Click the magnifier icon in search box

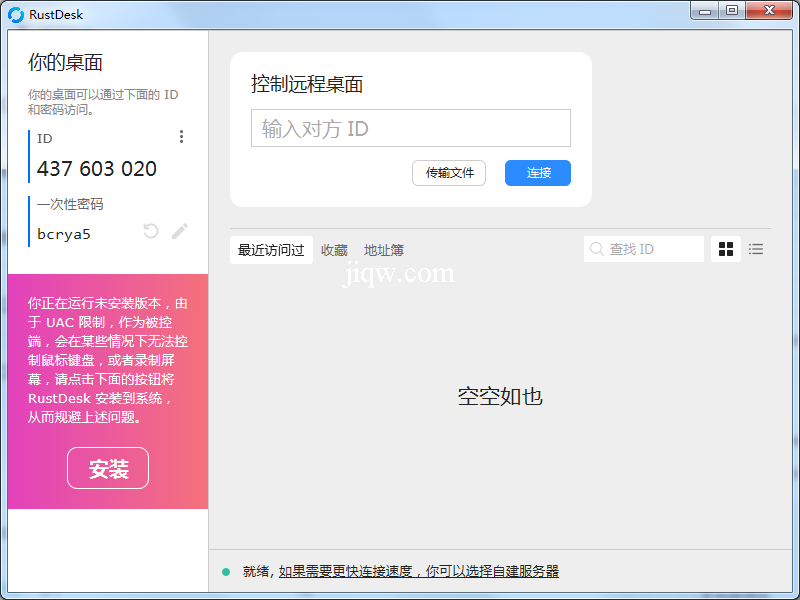pyautogui.click(x=597, y=249)
